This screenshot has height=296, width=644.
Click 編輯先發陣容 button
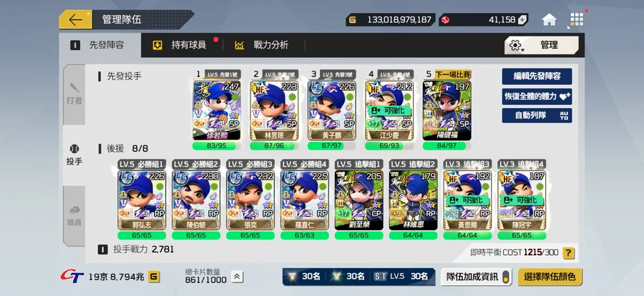pyautogui.click(x=537, y=77)
